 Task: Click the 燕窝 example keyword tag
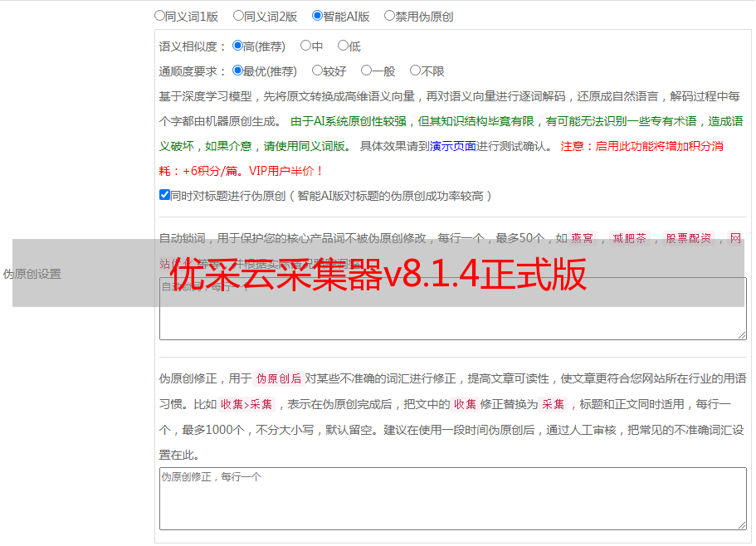click(x=583, y=238)
